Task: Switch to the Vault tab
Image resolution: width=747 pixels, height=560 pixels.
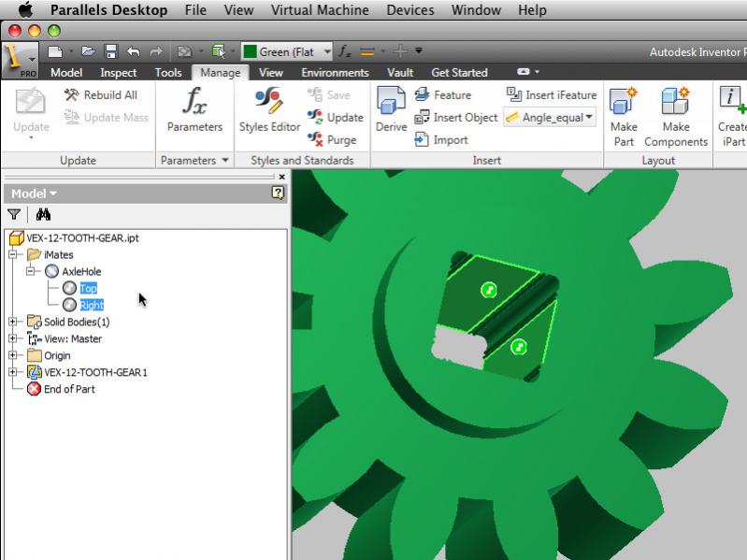Action: [400, 72]
